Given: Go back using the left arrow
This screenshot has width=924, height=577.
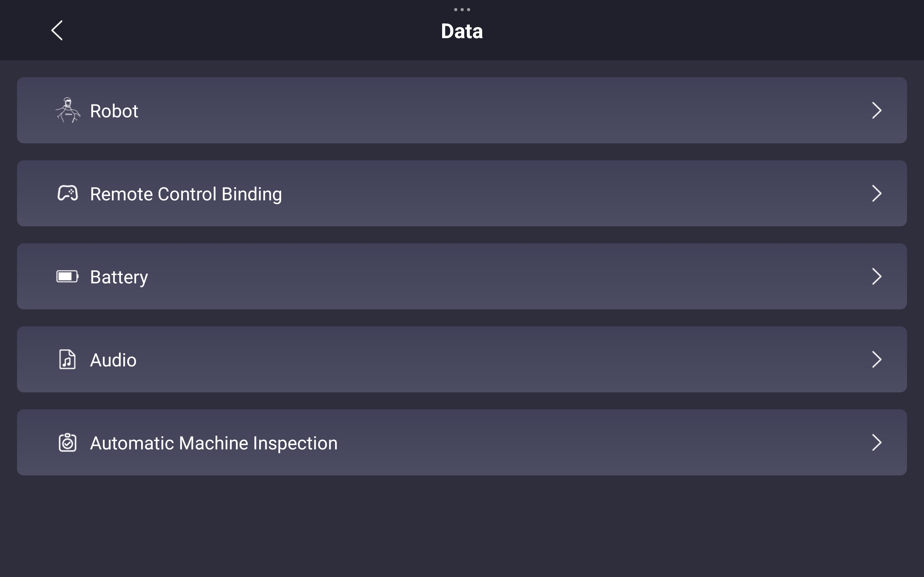Looking at the screenshot, I should [x=57, y=30].
